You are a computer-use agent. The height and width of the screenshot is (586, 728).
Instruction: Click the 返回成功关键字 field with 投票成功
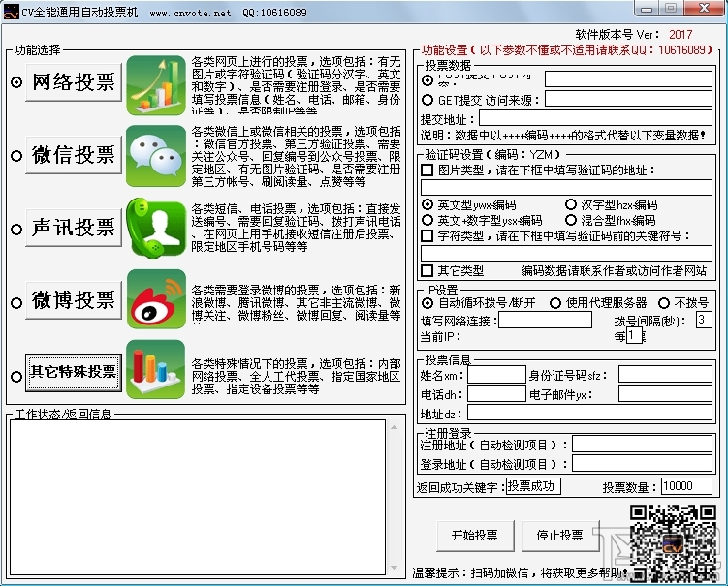[533, 486]
